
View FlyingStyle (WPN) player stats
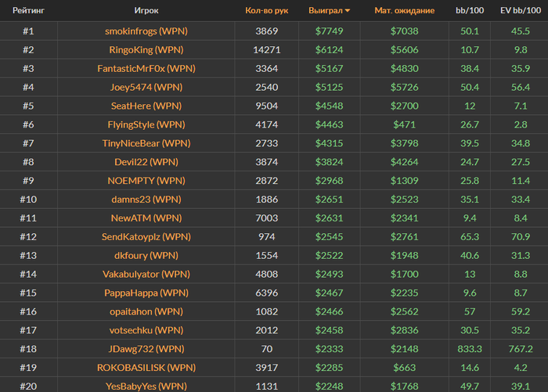146,124
